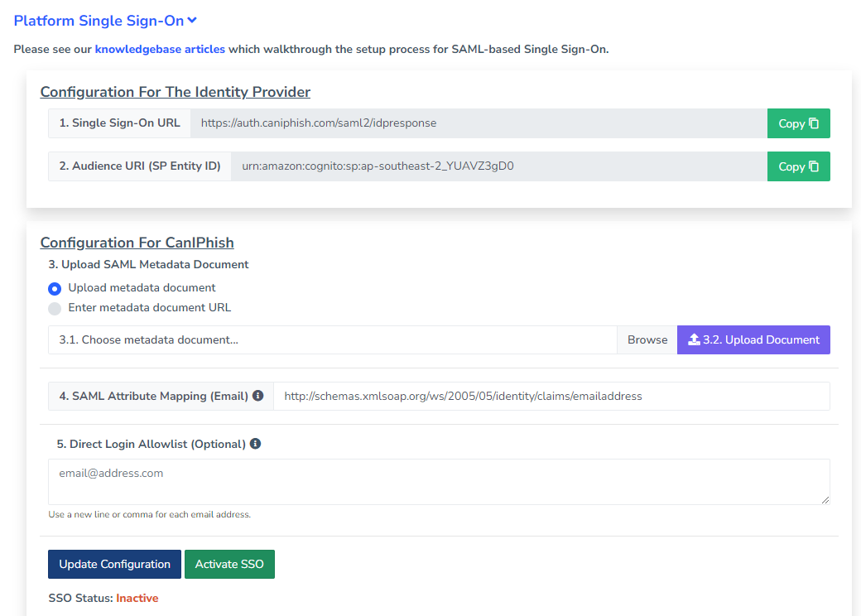The image size is (861, 616).
Task: Click the Update Configuration button
Action: point(114,565)
